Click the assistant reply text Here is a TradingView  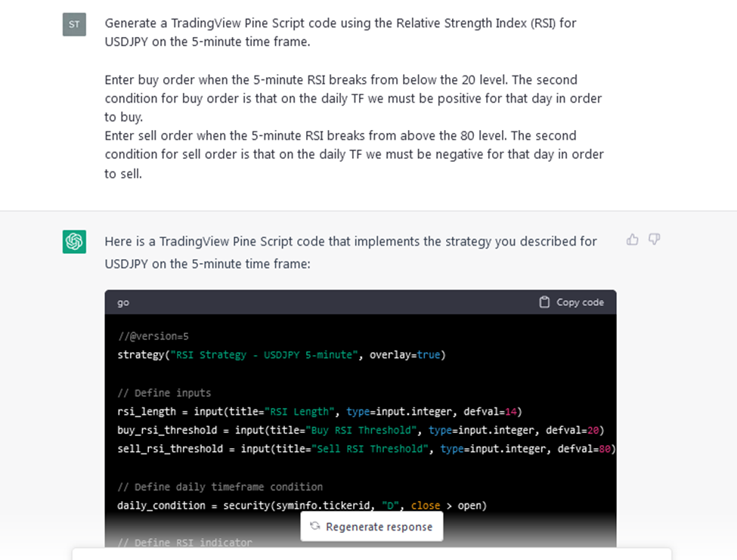coord(351,252)
